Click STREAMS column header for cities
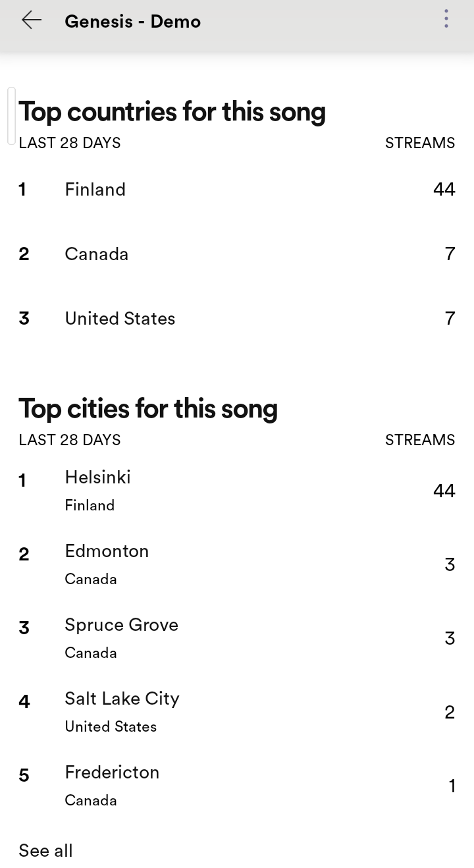Viewport: 474px width, 868px height. (420, 440)
